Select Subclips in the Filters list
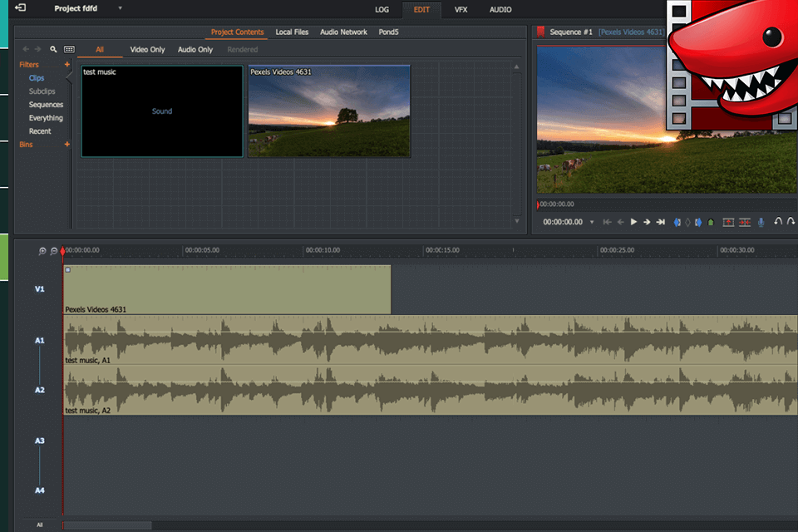Screen dimensions: 798x532 coord(42,91)
